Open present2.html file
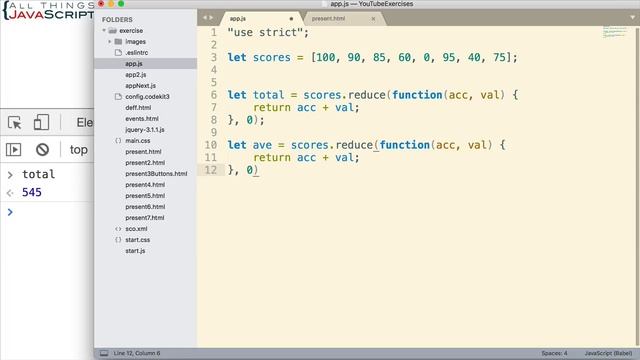This screenshot has height=360, width=640. point(145,163)
